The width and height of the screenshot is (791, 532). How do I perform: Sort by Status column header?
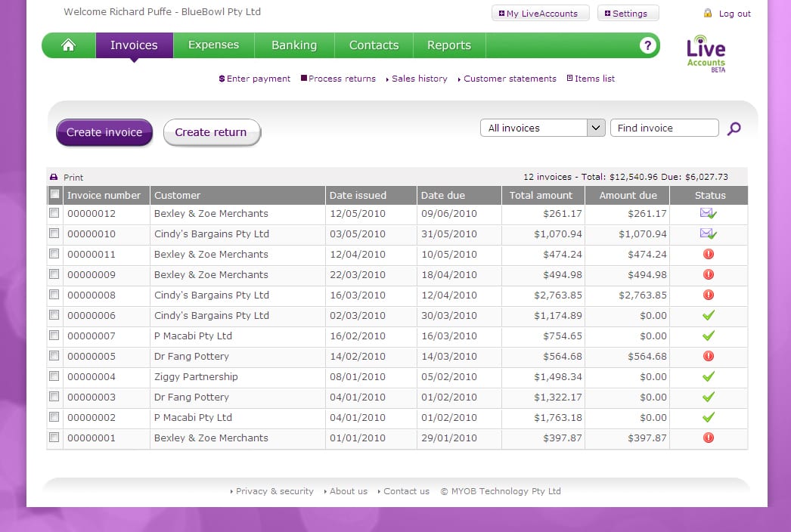709,195
